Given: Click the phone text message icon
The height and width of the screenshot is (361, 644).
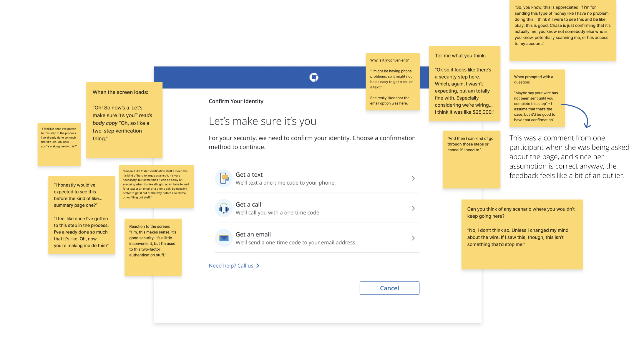Looking at the screenshot, I should pos(224,178).
